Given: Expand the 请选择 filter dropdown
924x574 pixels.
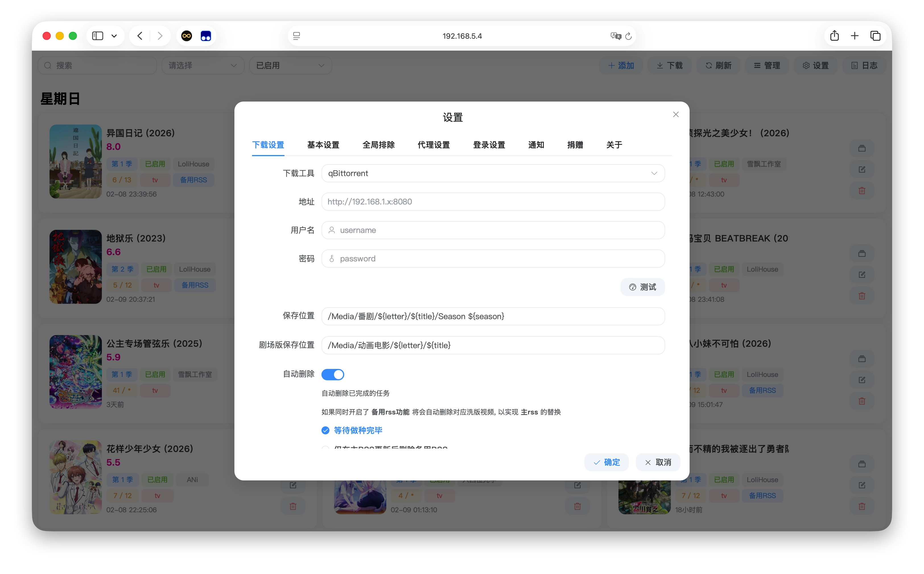Looking at the screenshot, I should [203, 65].
